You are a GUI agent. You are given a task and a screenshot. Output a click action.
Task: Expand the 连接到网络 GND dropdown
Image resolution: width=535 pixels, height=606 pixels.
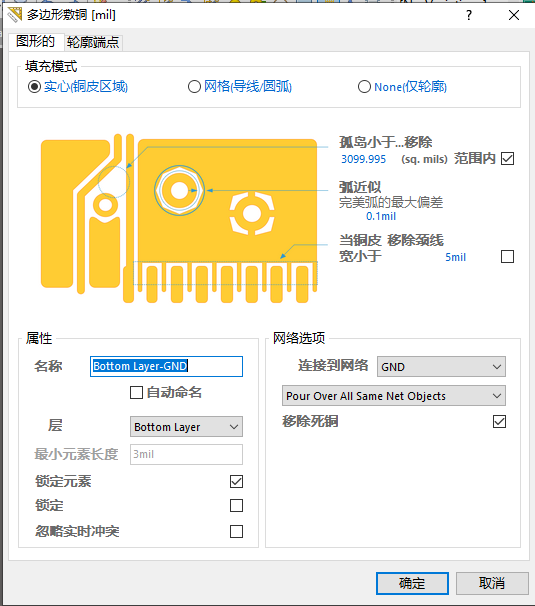click(441, 367)
